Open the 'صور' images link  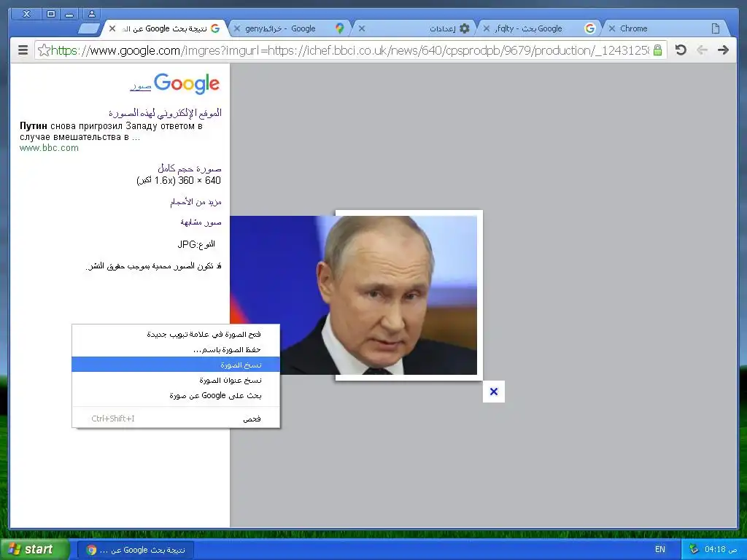(141, 86)
